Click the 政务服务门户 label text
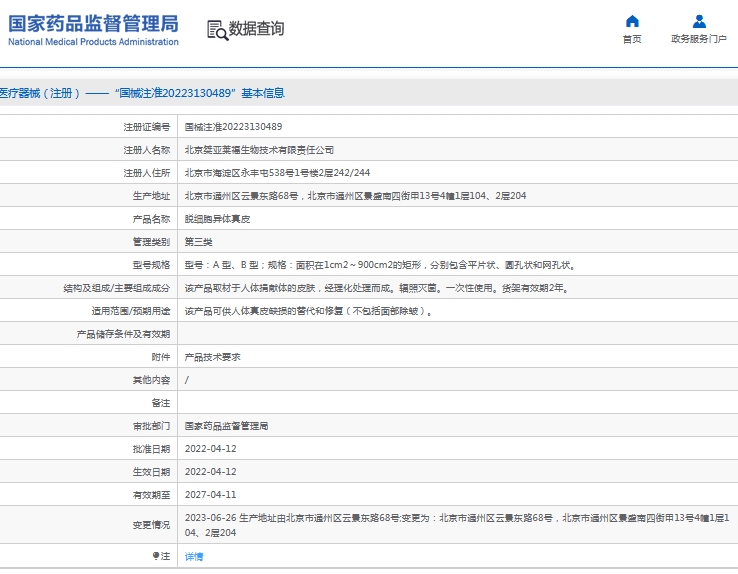 click(699, 39)
